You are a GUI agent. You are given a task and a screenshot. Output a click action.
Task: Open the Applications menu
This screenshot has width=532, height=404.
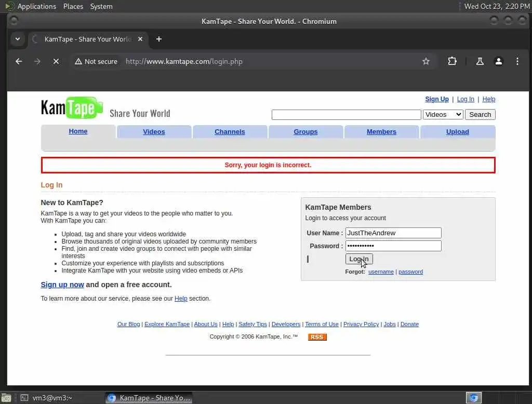37,6
